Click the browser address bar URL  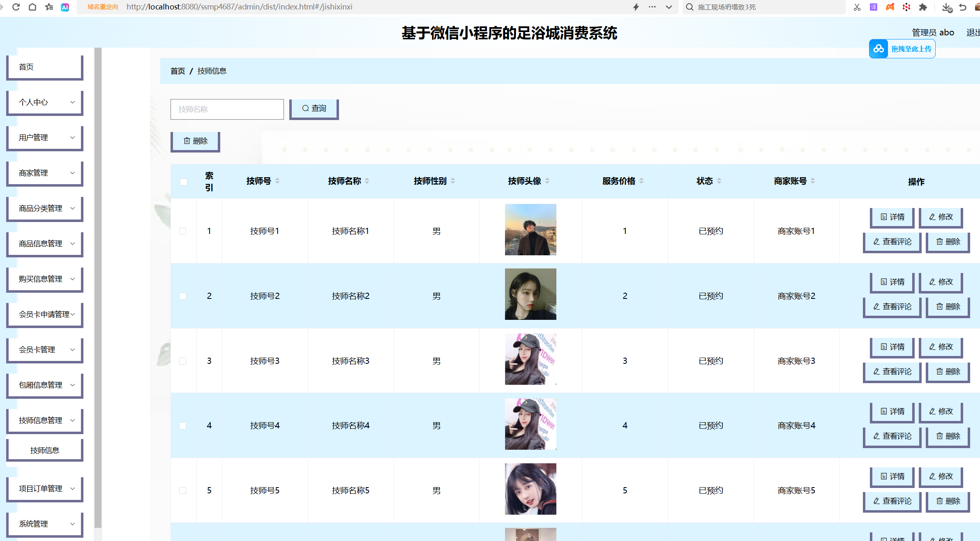coord(239,7)
